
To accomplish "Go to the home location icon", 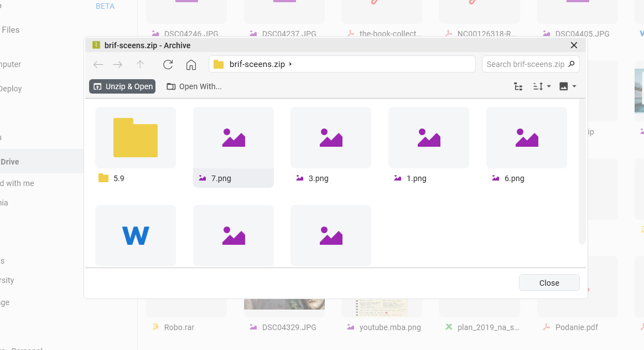I will pos(191,64).
